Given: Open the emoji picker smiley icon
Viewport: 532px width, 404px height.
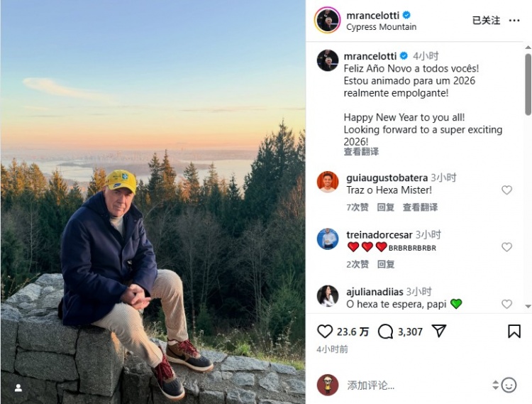Looking at the screenshot, I should 509,385.
